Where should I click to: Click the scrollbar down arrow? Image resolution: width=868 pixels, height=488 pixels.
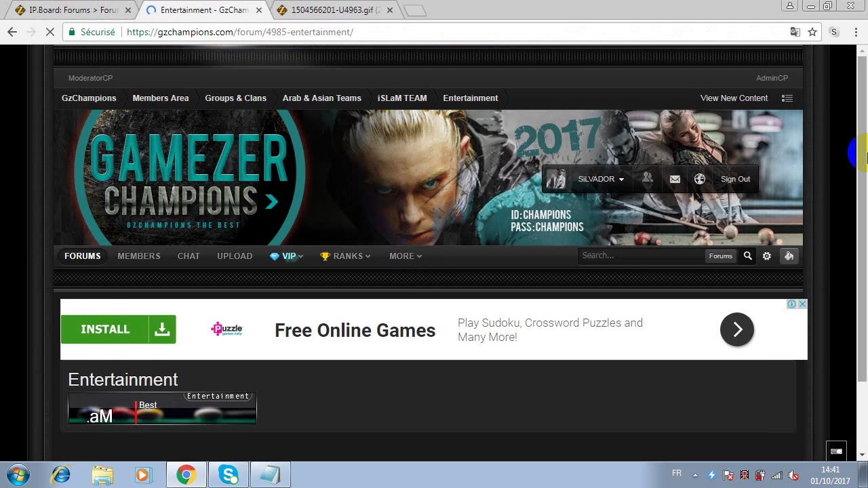click(x=862, y=455)
